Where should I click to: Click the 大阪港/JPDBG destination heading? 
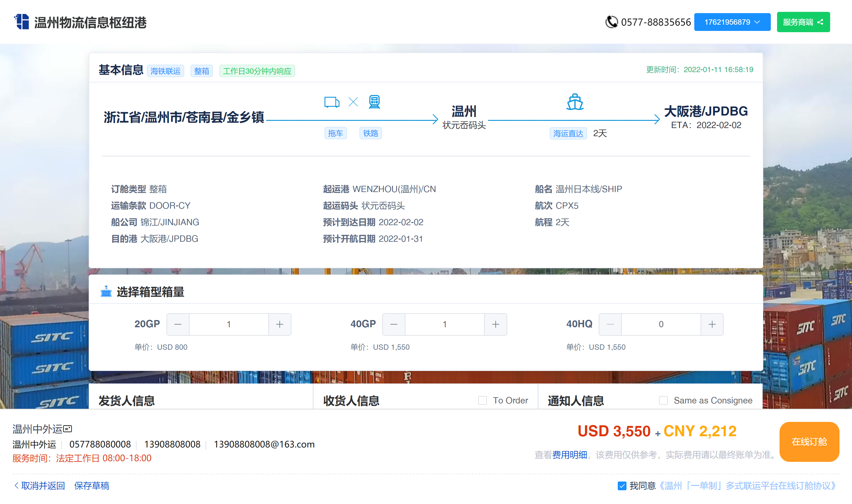pos(706,111)
